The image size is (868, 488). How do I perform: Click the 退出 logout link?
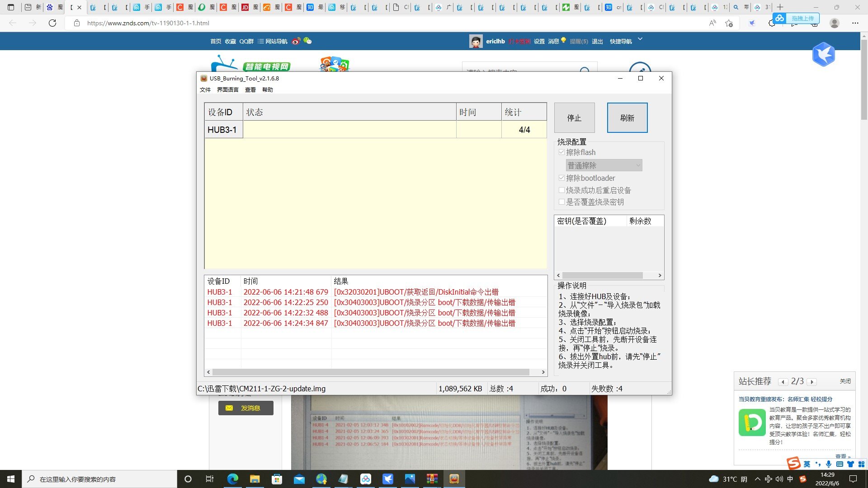pos(597,41)
